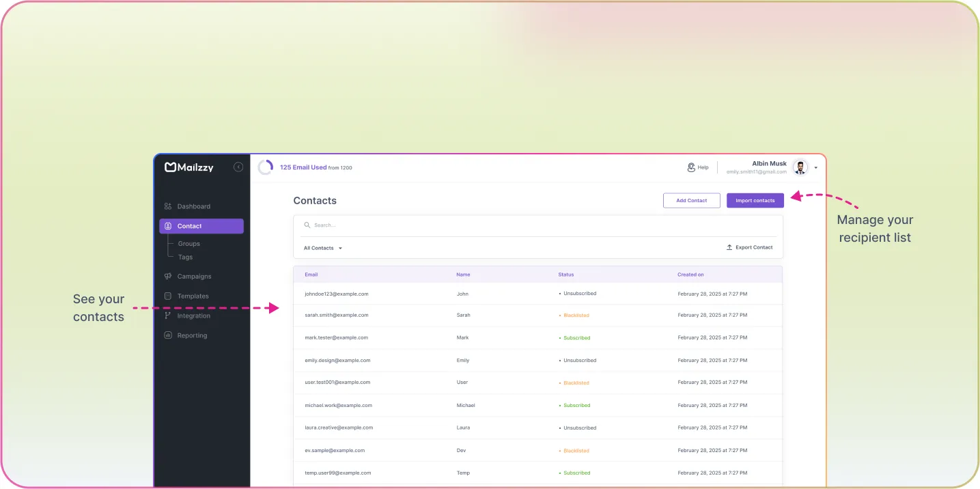Select the Templates icon in the sidebar
Screen dimensions: 980x489
(168, 296)
